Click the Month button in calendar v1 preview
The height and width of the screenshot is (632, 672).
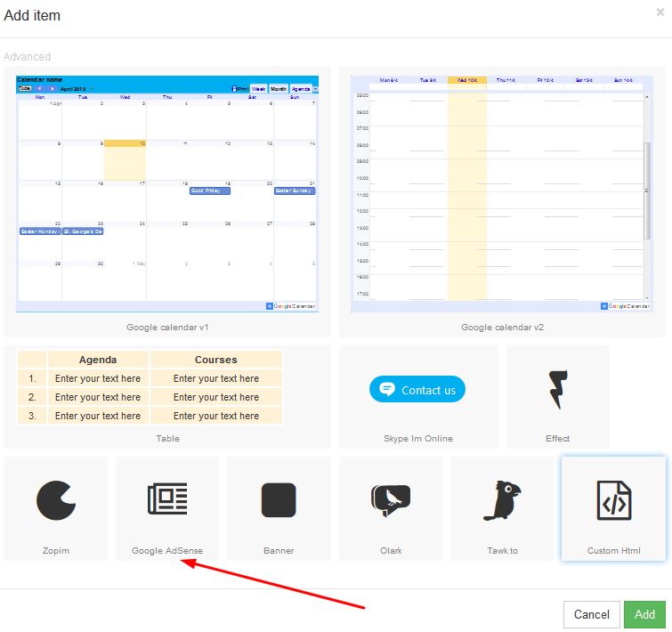click(278, 89)
